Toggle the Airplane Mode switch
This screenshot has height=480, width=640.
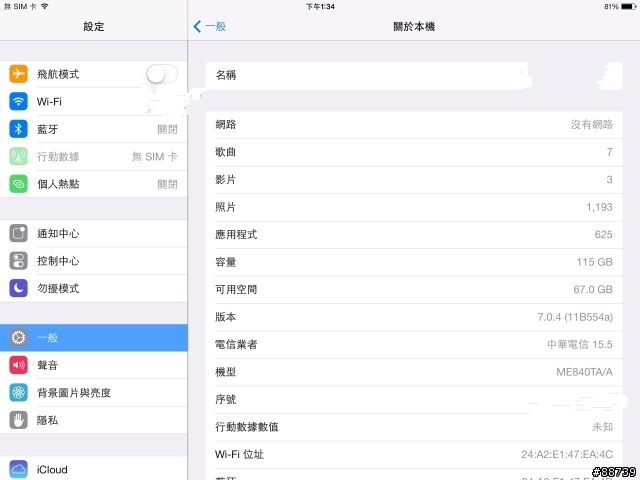tap(162, 74)
